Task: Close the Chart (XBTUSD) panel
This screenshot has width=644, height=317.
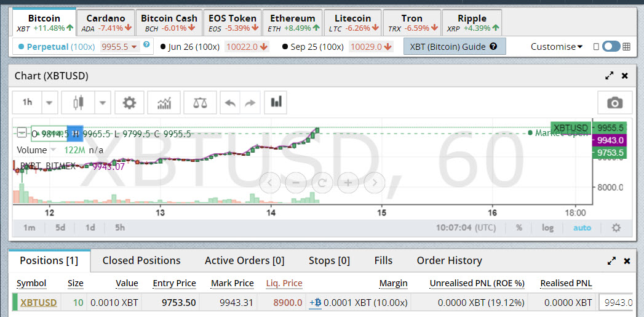Action: point(625,76)
